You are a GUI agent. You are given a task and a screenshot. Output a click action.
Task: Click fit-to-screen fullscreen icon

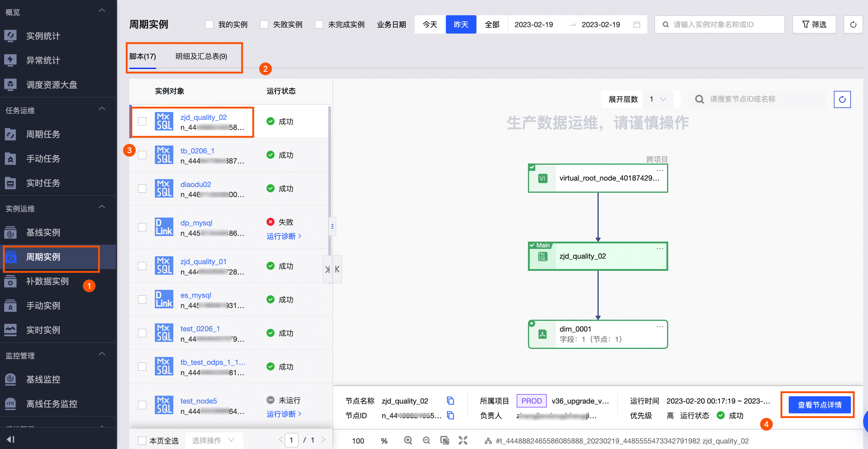pyautogui.click(x=463, y=440)
